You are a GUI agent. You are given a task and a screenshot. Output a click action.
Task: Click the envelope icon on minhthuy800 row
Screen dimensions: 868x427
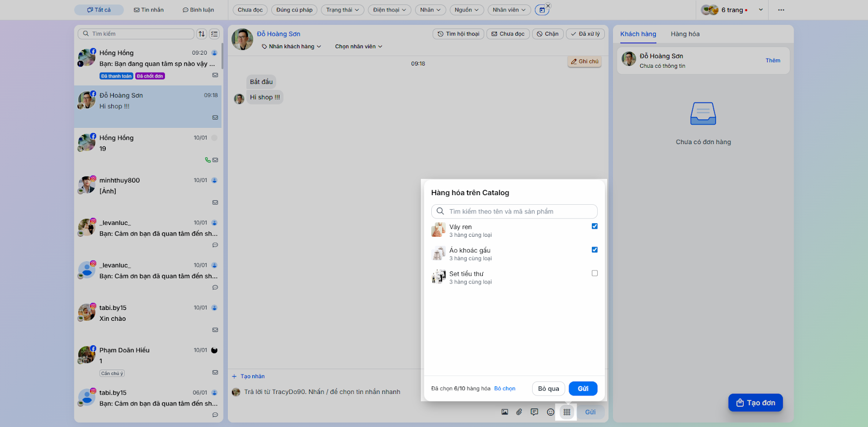(x=215, y=203)
